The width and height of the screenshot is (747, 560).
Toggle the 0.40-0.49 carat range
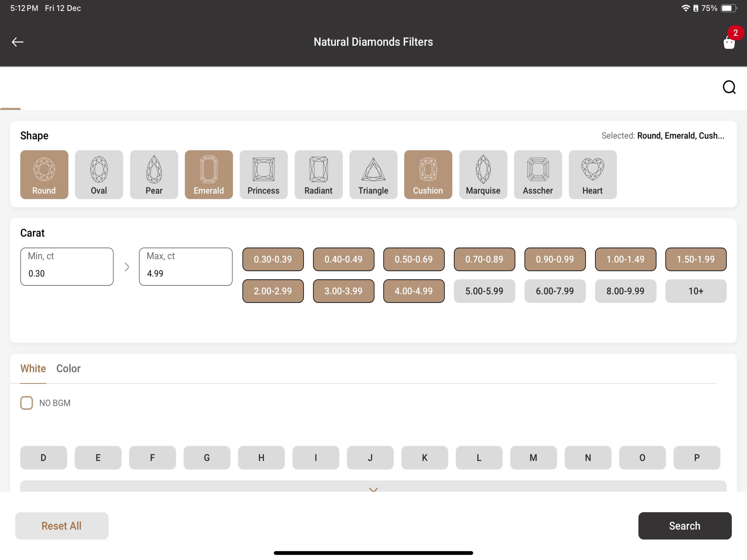(343, 259)
